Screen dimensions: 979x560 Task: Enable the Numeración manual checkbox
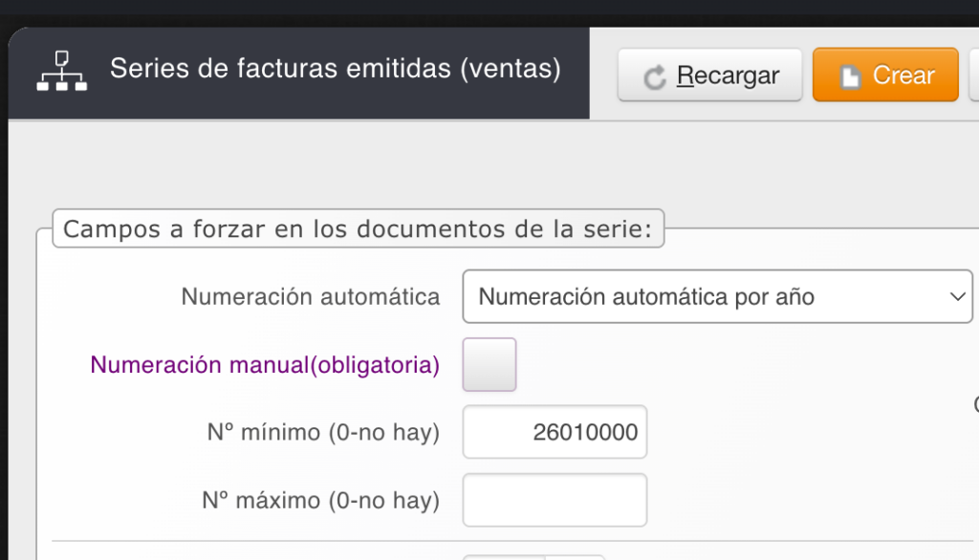click(x=489, y=364)
